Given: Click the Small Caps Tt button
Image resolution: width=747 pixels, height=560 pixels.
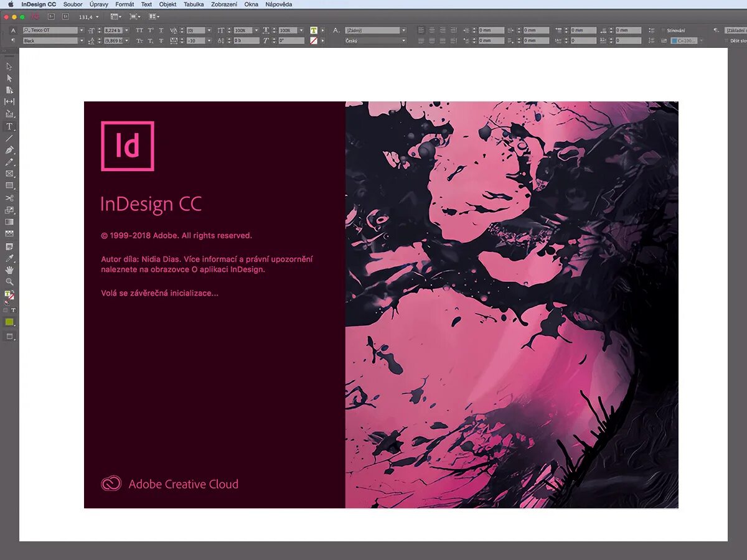Looking at the screenshot, I should (x=139, y=40).
